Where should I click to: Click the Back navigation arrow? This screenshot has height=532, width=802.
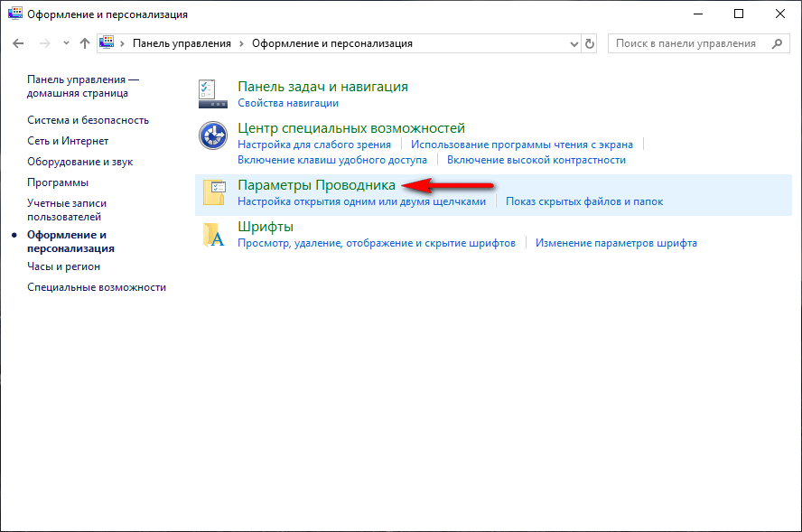[18, 43]
